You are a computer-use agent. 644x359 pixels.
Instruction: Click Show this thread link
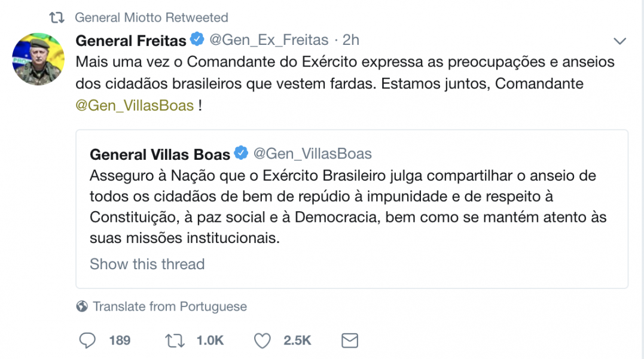pos(147,264)
